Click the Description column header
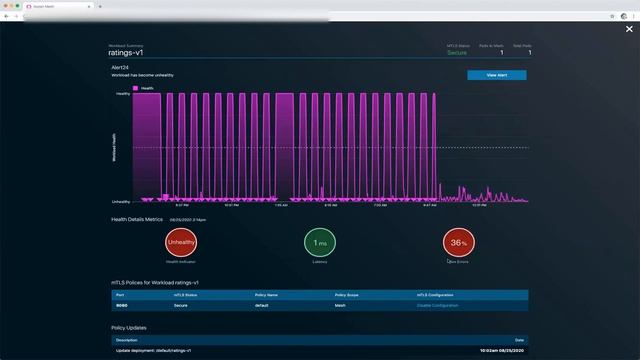 click(x=127, y=340)
